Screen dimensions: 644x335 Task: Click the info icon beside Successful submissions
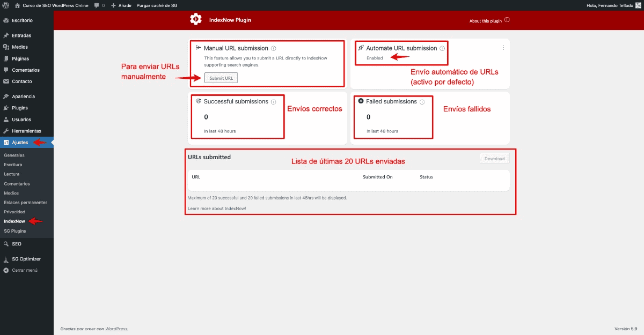[274, 102]
